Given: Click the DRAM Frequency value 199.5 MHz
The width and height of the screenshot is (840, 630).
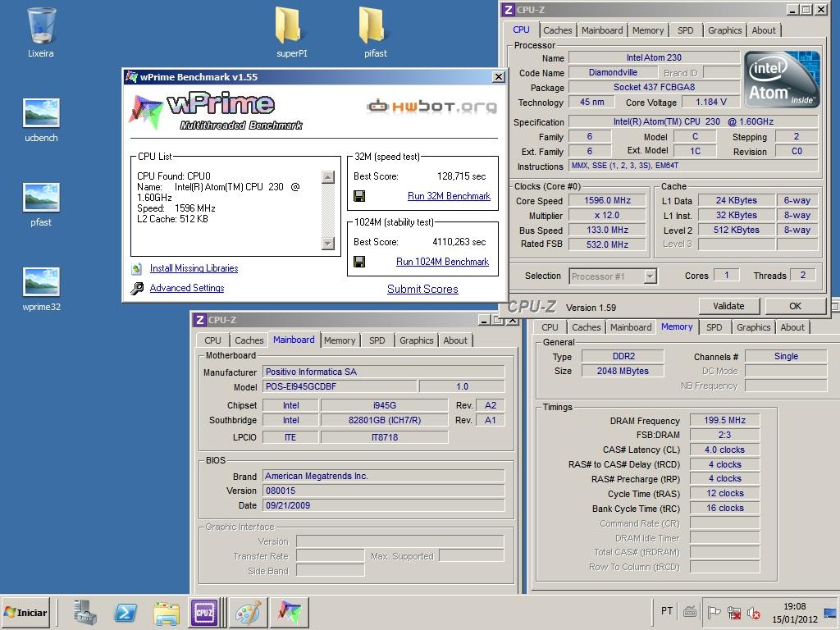Looking at the screenshot, I should pyautogui.click(x=725, y=421).
